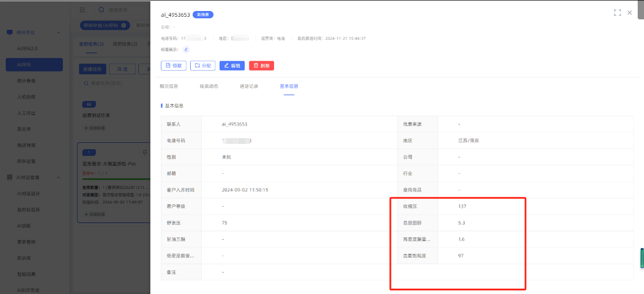Expand the detail drawer to fullscreen

[617, 13]
